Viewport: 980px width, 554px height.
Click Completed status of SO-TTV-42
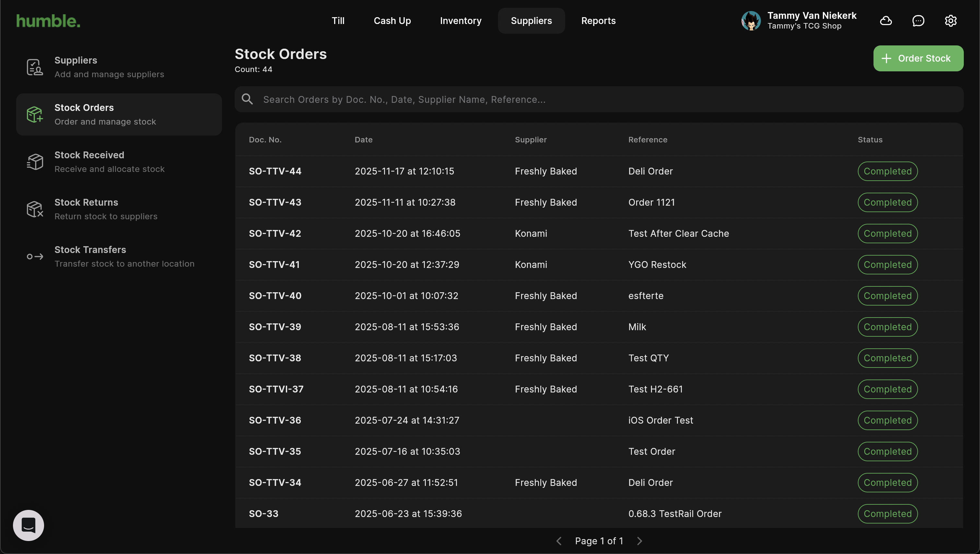coord(887,234)
